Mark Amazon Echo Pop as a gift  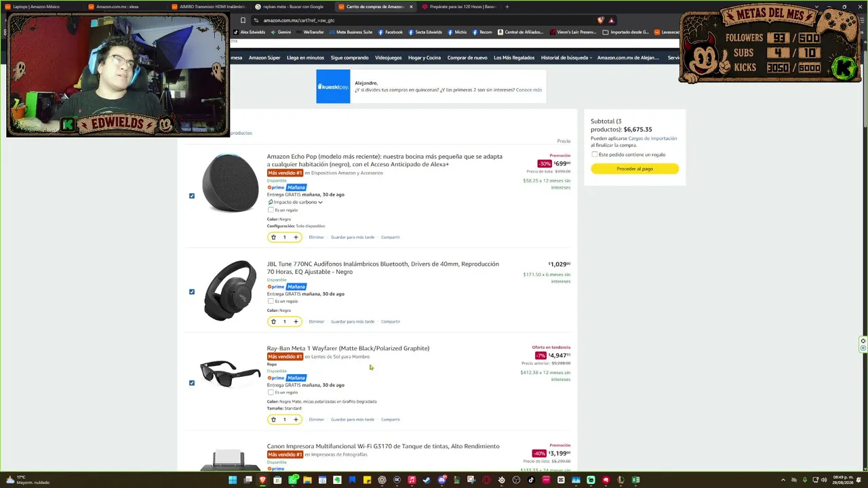[271, 210]
